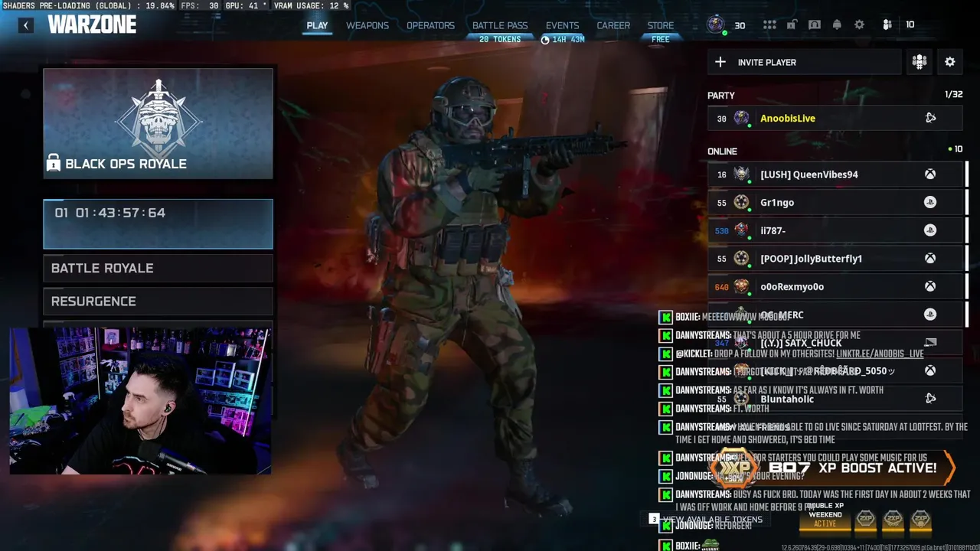Click Xbox icon on QueenVibes94 row
Screen dimensions: 980x551
coord(929,174)
